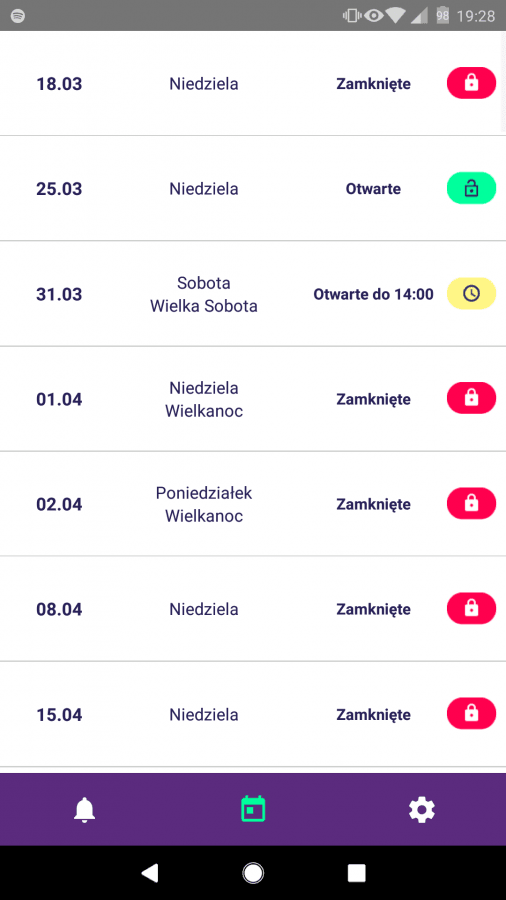Image resolution: width=506 pixels, height=900 pixels.
Task: Tap the Spotify icon in status bar
Action: [x=18, y=15]
